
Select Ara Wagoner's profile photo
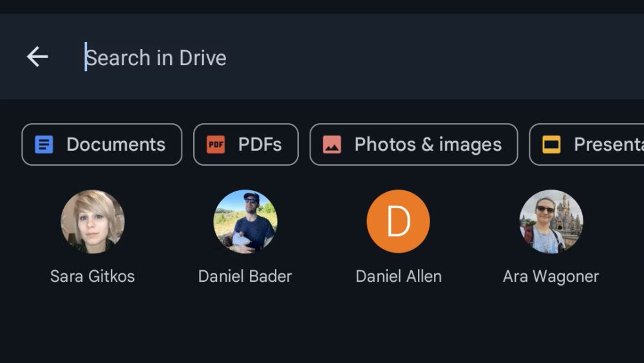551,221
